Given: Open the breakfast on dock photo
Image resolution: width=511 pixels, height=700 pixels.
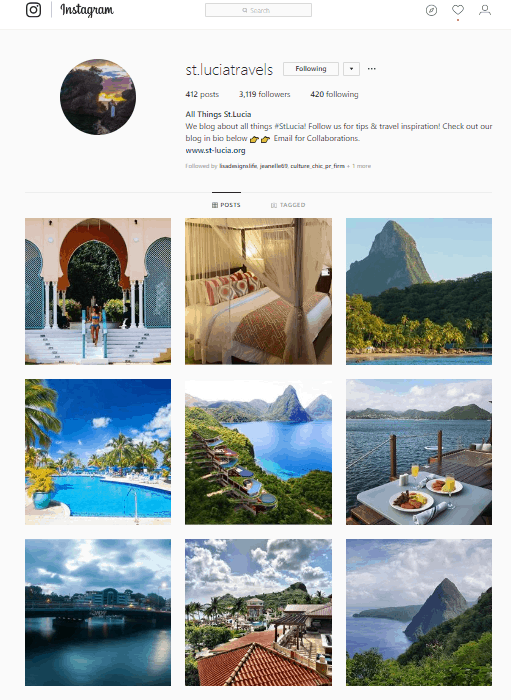Looking at the screenshot, I should [419, 452].
